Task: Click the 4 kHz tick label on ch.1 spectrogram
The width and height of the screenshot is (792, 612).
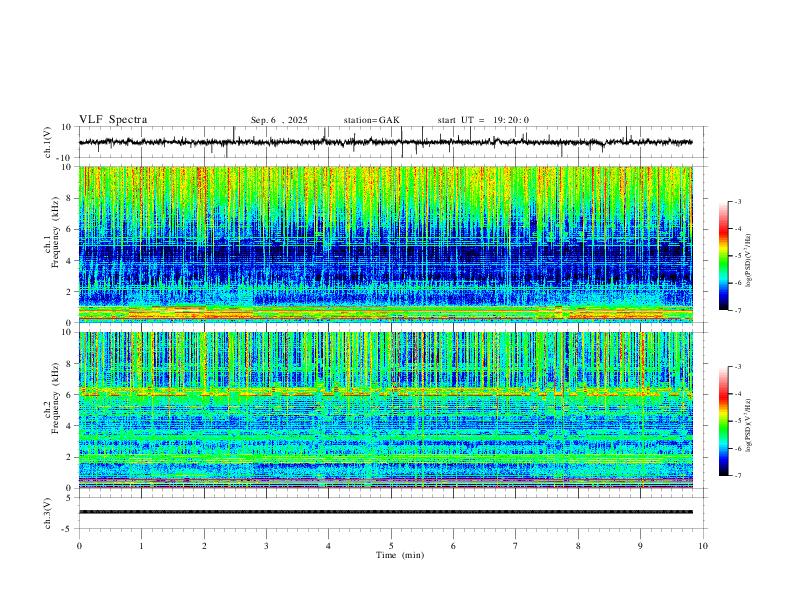Action: tap(69, 261)
